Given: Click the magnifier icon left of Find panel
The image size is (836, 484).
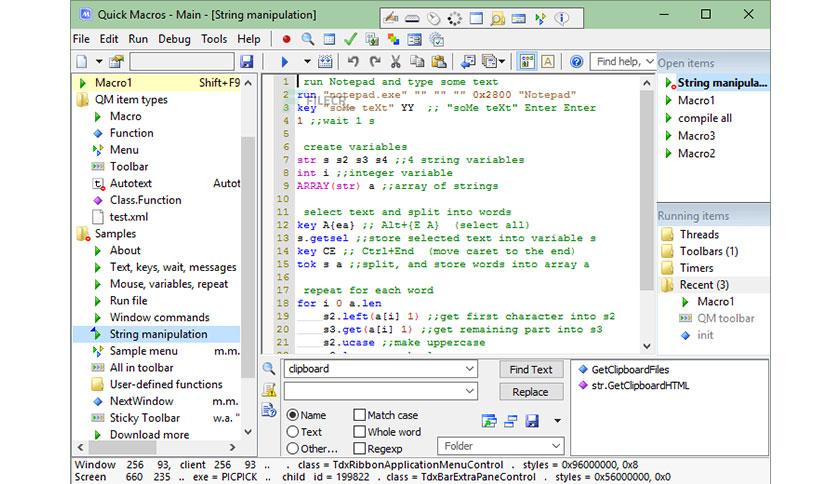Looking at the screenshot, I should [x=269, y=368].
